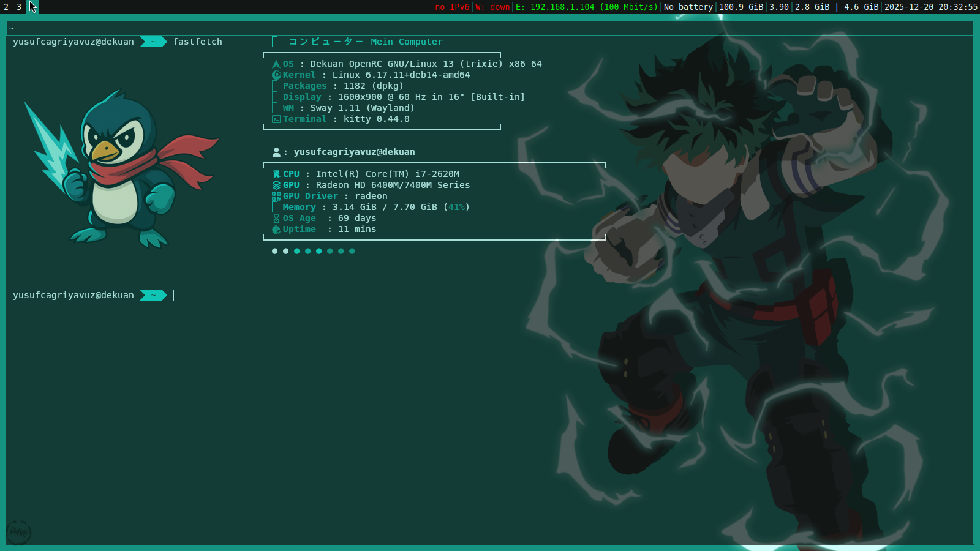Image resolution: width=980 pixels, height=551 pixels.
Task: Click the Kernel icon beside Linux version
Action: (x=276, y=75)
